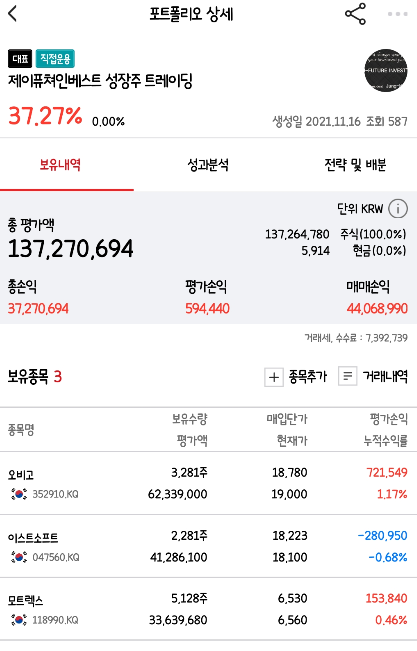Image resolution: width=417 pixels, height=651 pixels.
Task: Tap the Korean flag icon beside 118990.KQ
Action: coord(19,620)
